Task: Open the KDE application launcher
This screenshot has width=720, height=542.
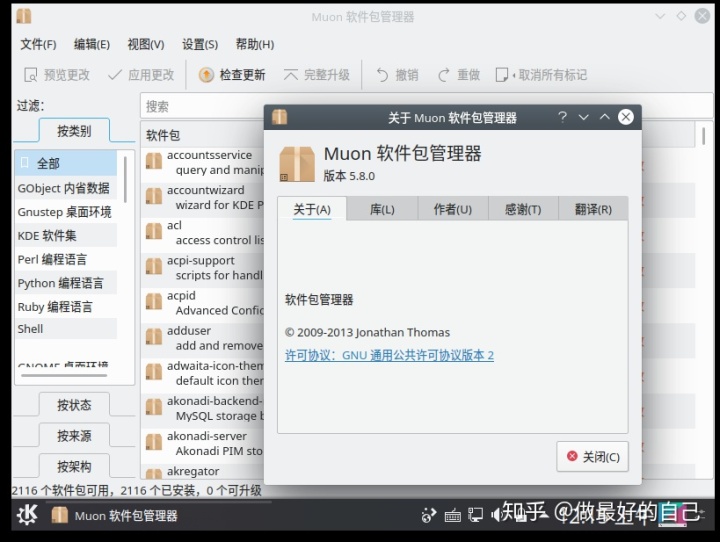Action: coord(27,515)
